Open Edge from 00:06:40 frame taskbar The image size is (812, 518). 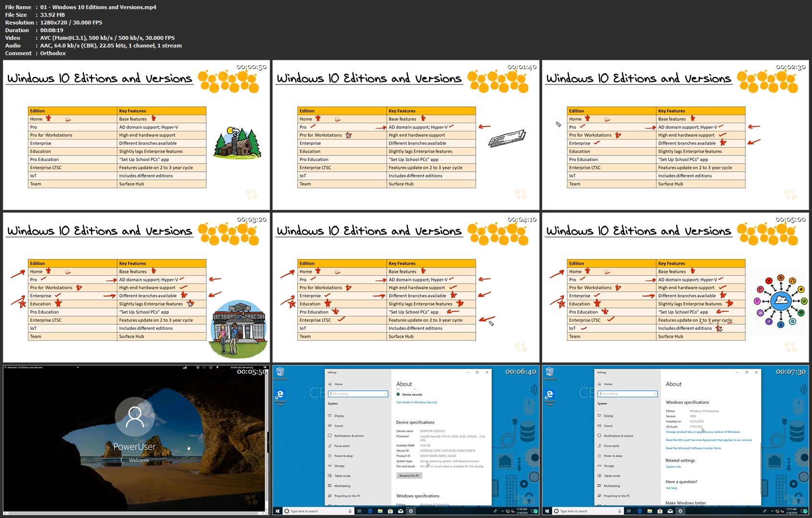[x=370, y=511]
